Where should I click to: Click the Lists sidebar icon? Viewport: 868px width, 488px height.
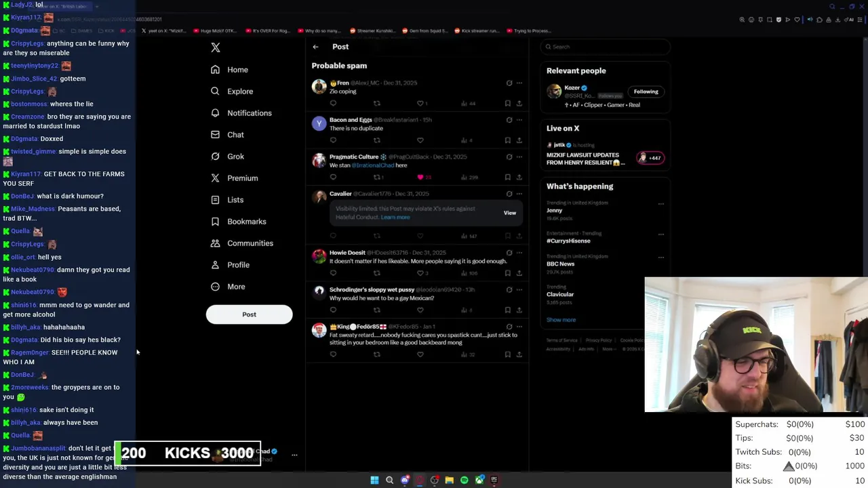click(215, 200)
